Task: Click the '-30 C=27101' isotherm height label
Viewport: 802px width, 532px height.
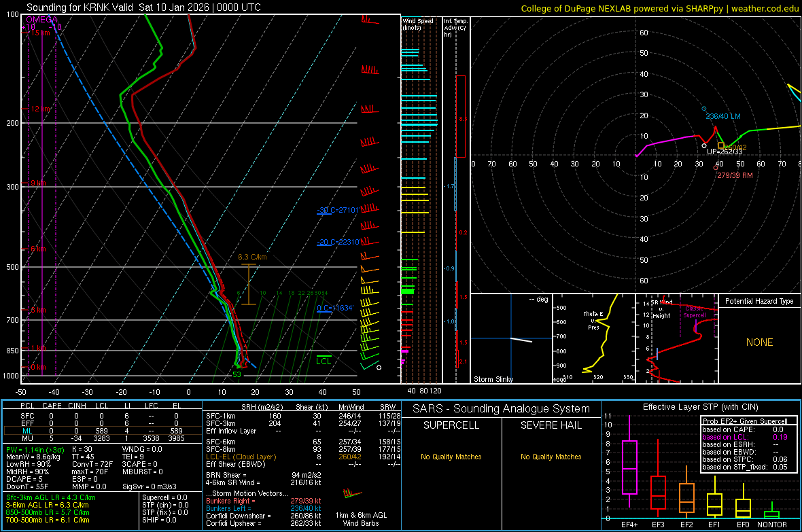Action: click(x=338, y=210)
